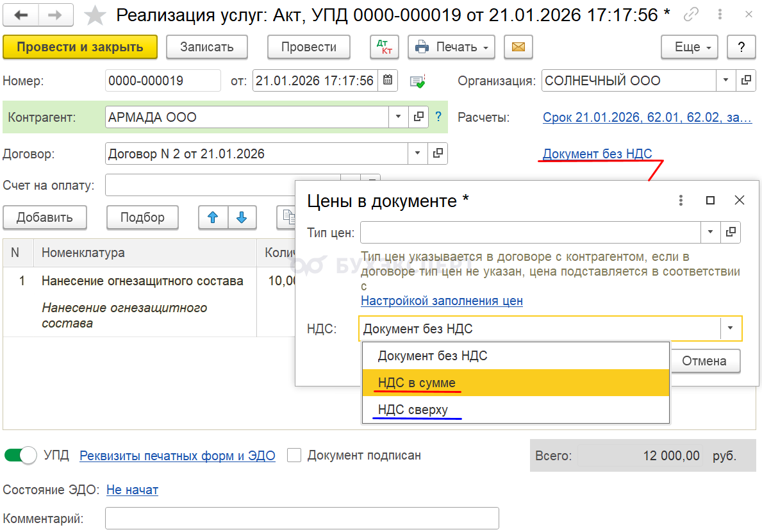This screenshot has width=762, height=532.
Task: Open the Тип цен record card
Action: click(x=731, y=232)
